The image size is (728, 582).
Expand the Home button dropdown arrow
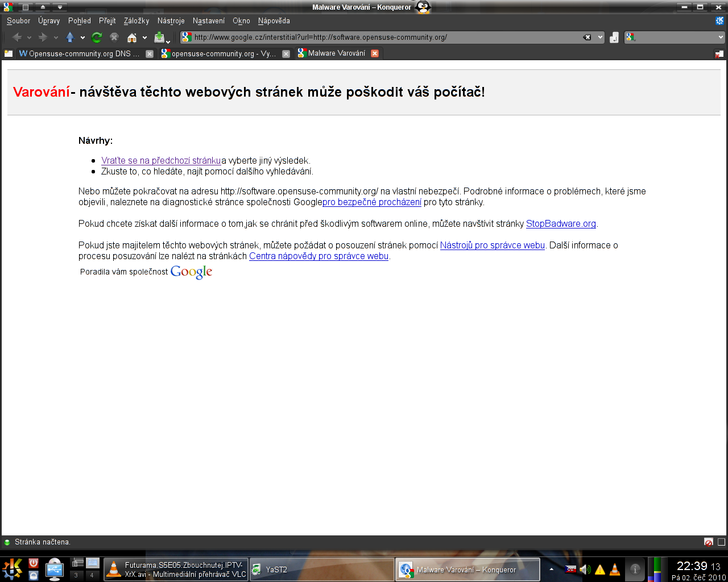tap(144, 38)
